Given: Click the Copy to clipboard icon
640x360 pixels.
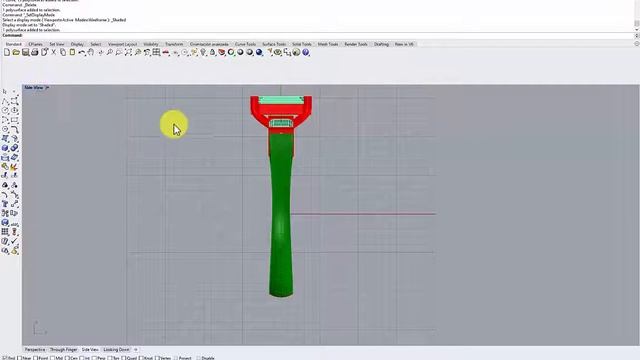Looking at the screenshot, I should pyautogui.click(x=63, y=52).
